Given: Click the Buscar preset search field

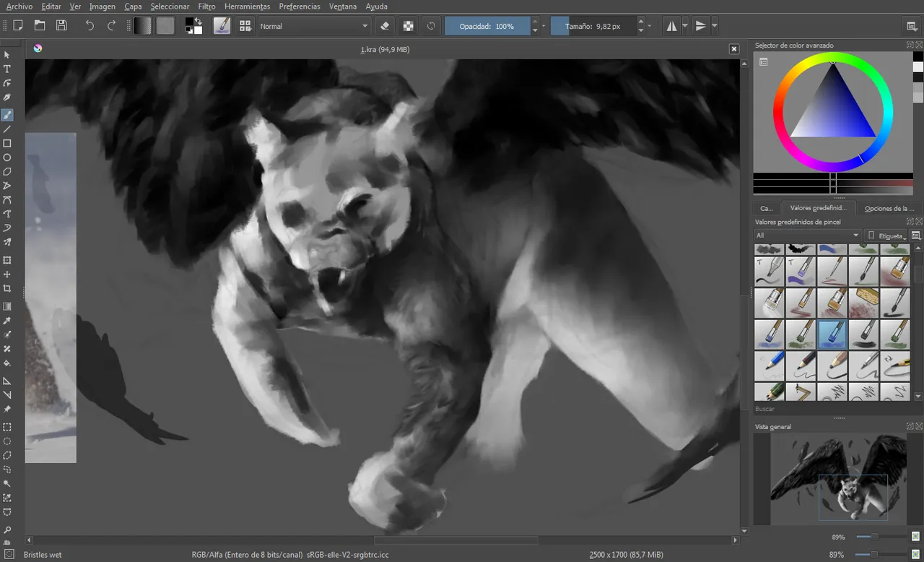Looking at the screenshot, I should click(x=832, y=408).
